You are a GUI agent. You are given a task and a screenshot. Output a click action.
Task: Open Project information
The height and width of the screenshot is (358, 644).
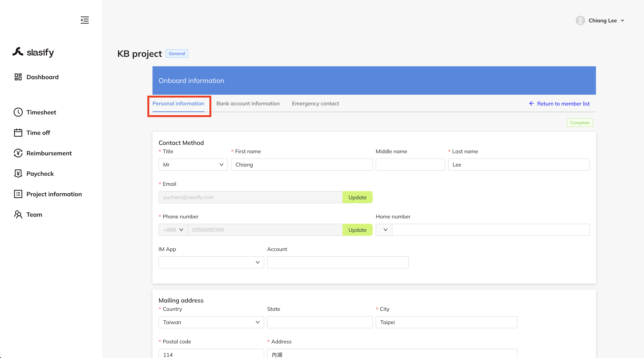tap(54, 194)
